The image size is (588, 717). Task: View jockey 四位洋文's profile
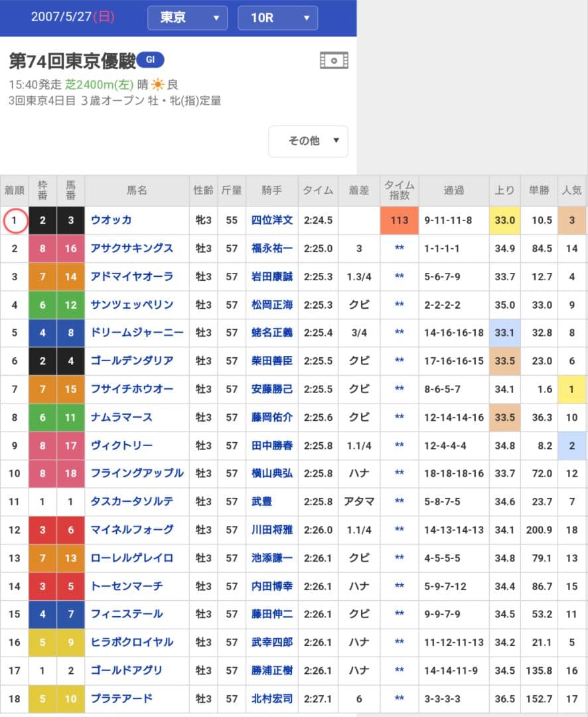271,220
